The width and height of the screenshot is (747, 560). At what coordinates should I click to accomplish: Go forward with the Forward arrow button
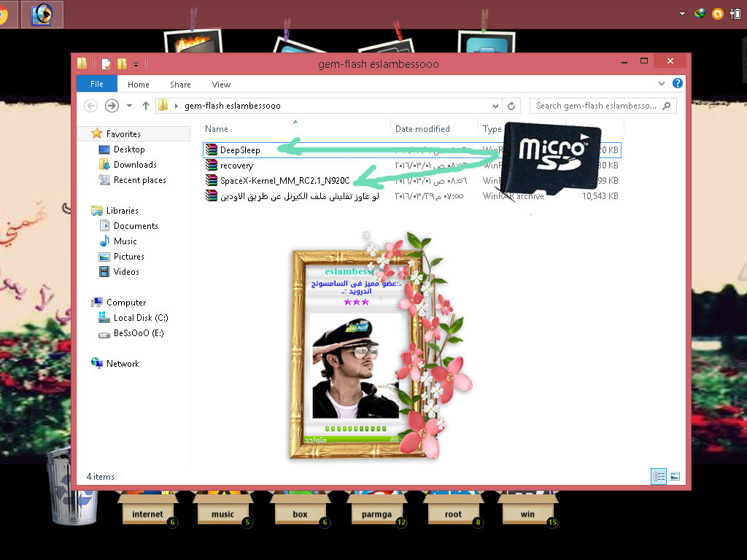(x=112, y=105)
